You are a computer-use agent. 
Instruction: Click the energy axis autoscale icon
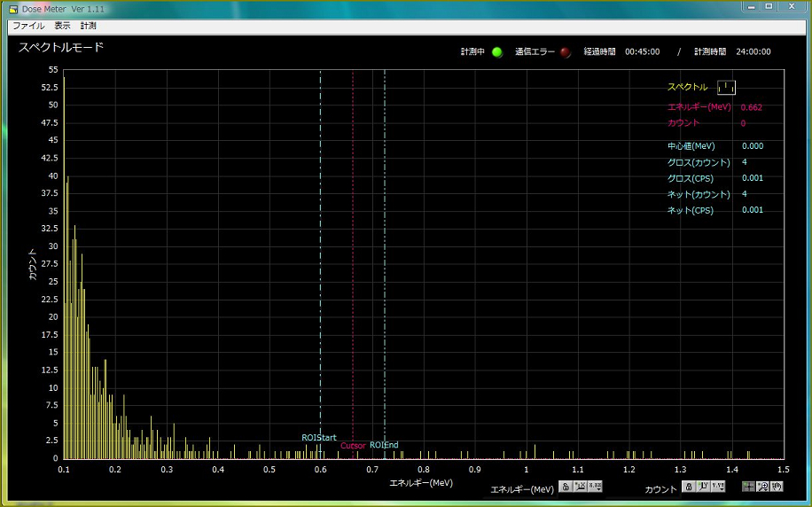coord(580,487)
